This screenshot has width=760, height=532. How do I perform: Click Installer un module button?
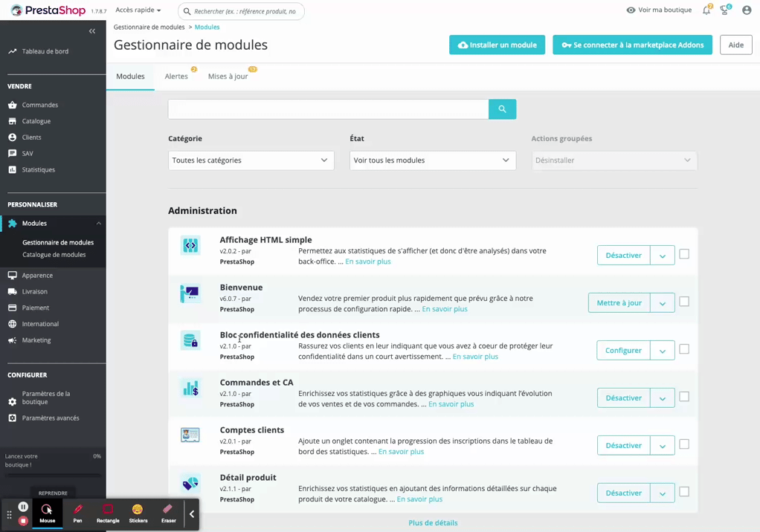pyautogui.click(x=497, y=45)
